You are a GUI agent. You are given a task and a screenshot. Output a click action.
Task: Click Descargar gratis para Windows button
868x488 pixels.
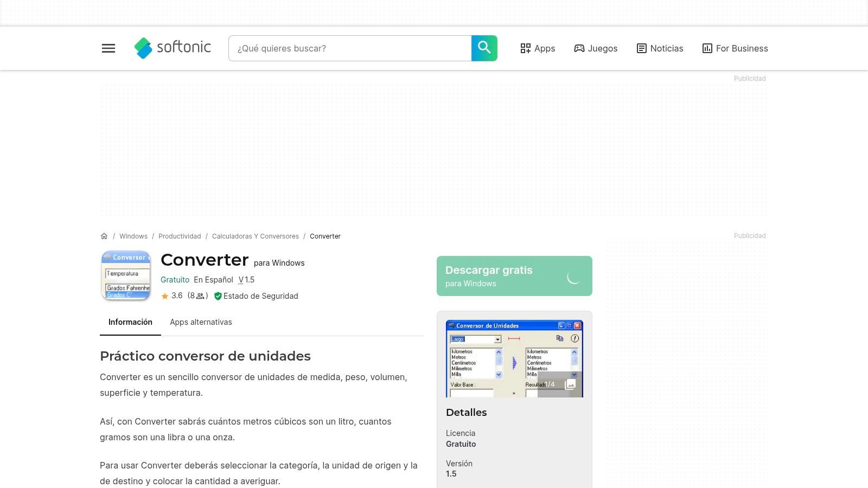514,276
